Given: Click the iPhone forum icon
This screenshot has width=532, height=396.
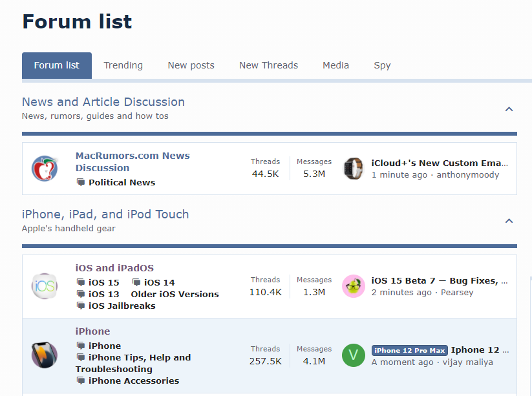Looking at the screenshot, I should tap(45, 355).
